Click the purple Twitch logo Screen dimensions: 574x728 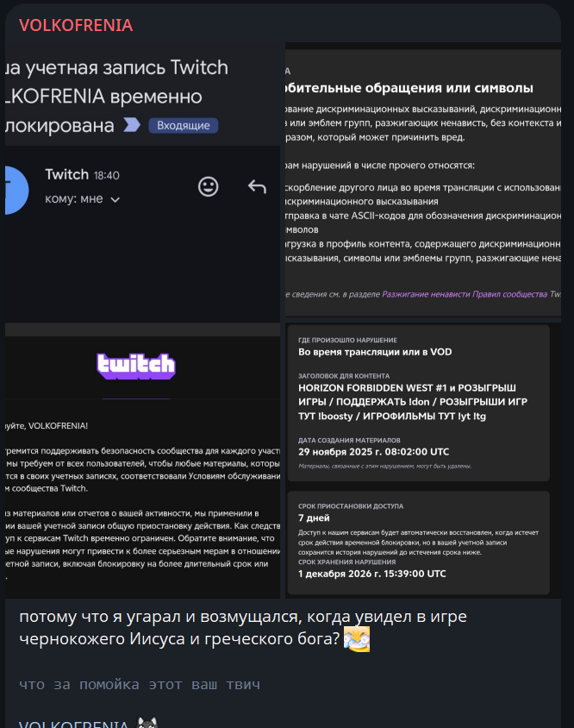[x=136, y=367]
